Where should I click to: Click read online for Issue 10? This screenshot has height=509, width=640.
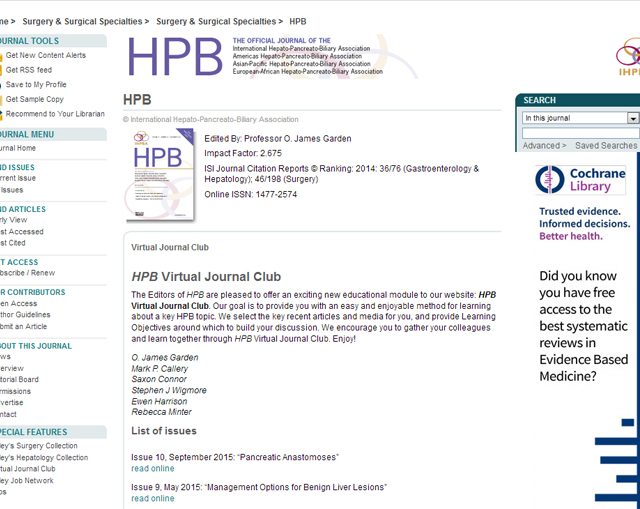[152, 468]
